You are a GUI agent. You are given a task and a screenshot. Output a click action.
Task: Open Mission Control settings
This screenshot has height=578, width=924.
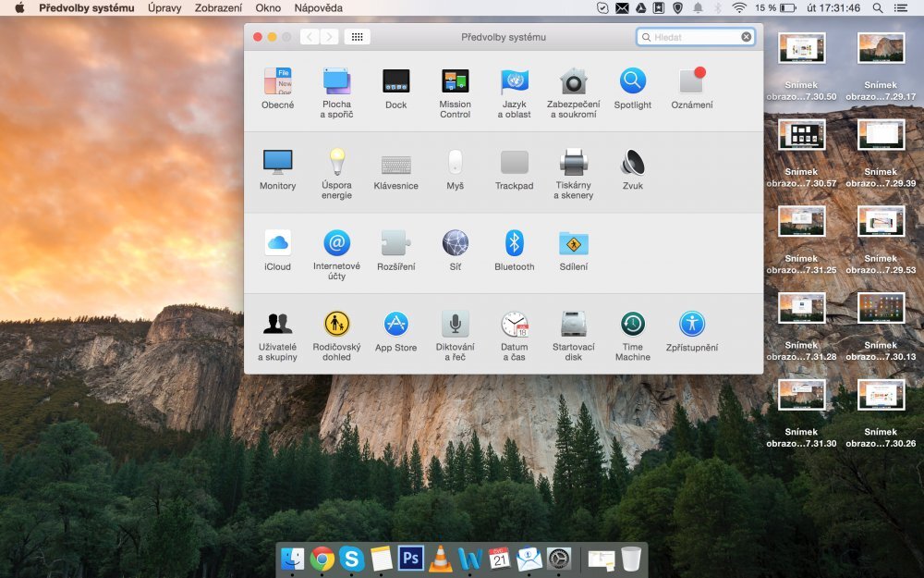coord(455,81)
